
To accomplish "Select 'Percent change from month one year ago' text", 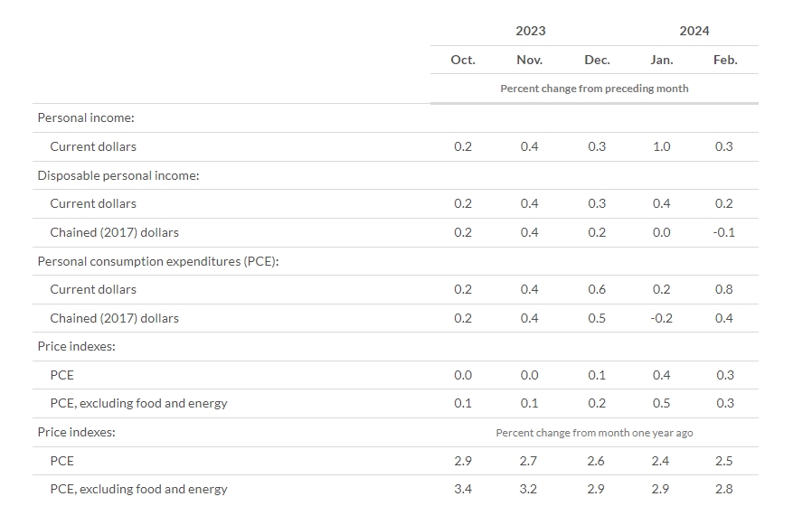I will 594,433.
